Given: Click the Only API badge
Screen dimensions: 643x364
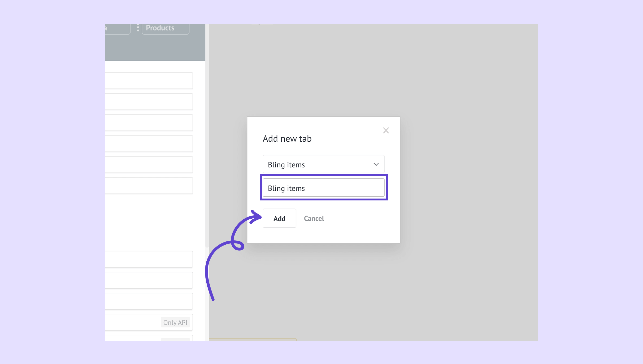Looking at the screenshot, I should coord(175,322).
